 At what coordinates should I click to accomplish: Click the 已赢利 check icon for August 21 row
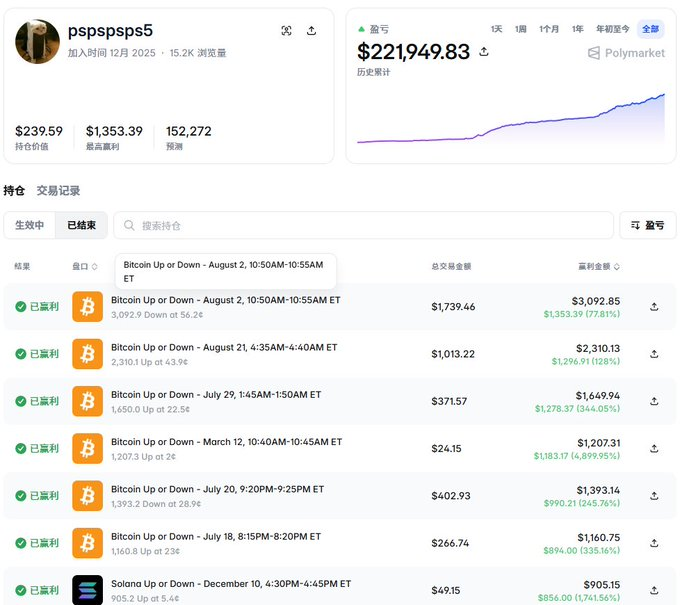click(x=20, y=354)
